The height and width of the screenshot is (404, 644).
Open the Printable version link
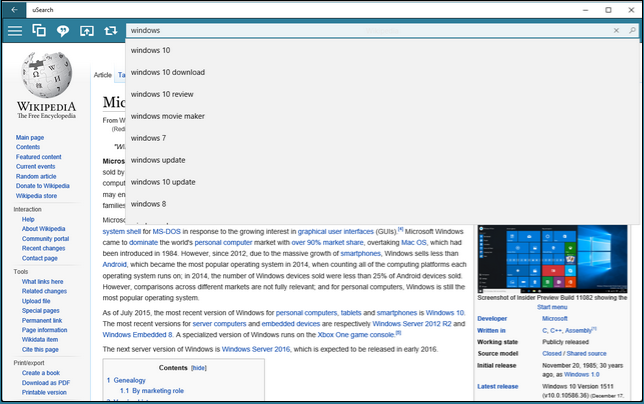pos(44,392)
